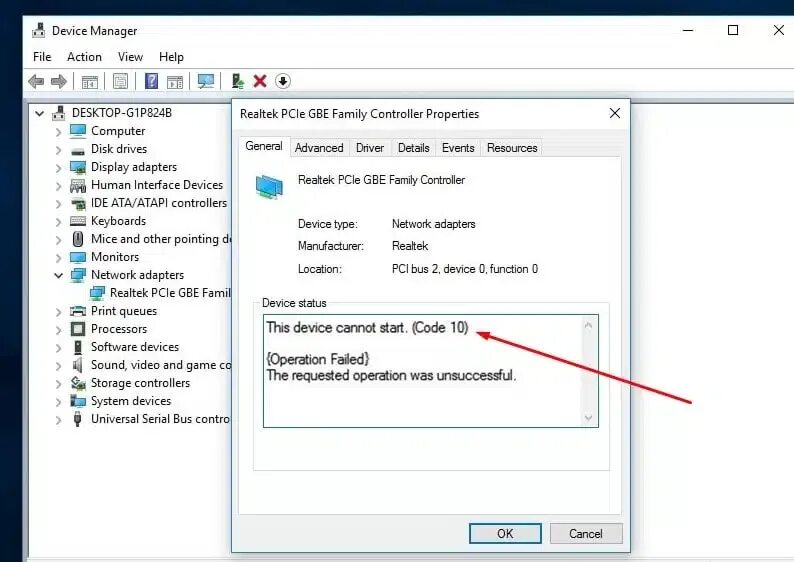
Task: Expand the System devices chevron
Action: 58,402
